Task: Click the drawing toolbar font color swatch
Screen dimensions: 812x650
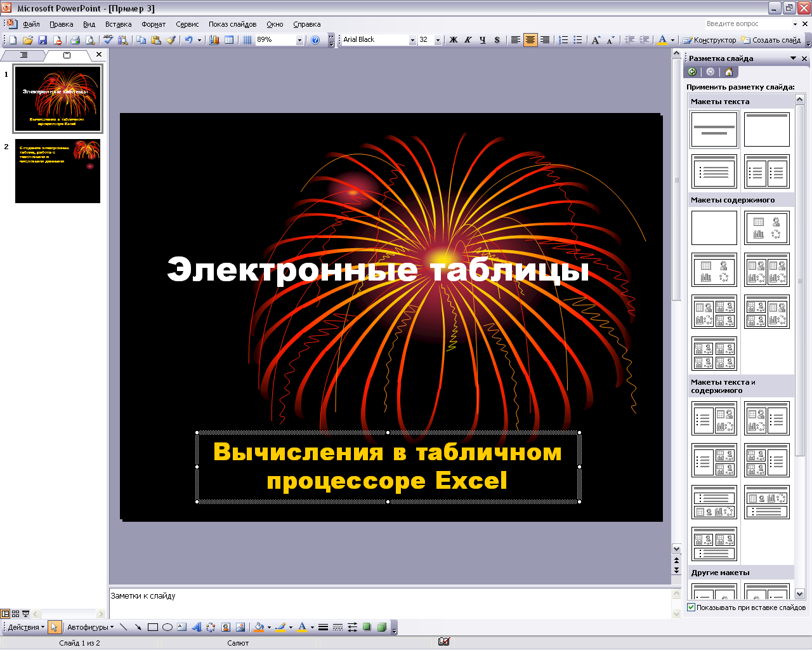Action: pyautogui.click(x=302, y=627)
